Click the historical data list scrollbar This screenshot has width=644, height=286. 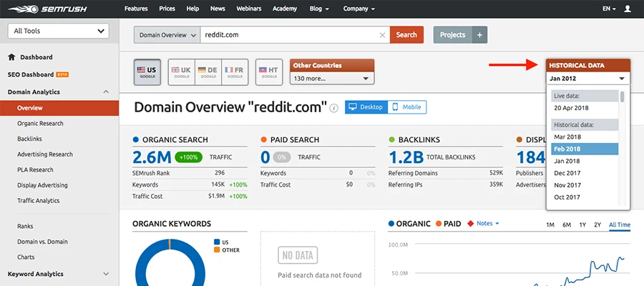[x=623, y=97]
